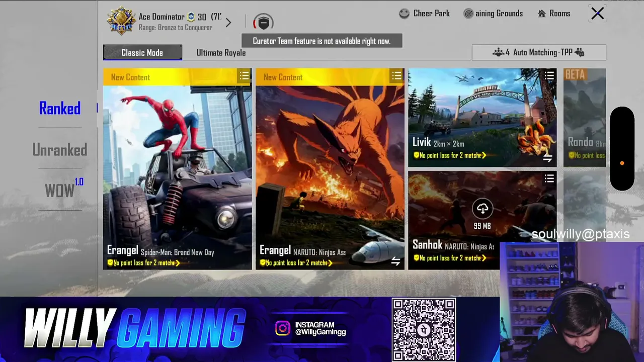Open Training Grounds
Image resolution: width=644 pixels, height=362 pixels.
(x=493, y=14)
